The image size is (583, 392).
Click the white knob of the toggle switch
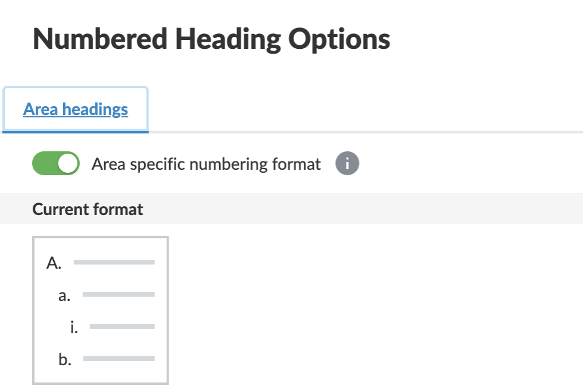point(68,164)
